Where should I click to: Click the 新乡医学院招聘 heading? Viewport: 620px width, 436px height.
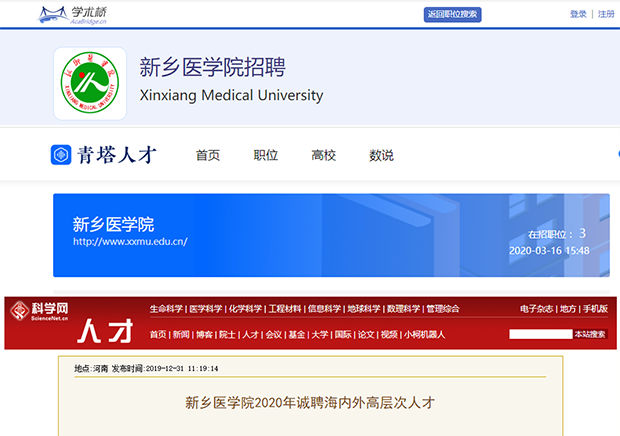pyautogui.click(x=212, y=67)
